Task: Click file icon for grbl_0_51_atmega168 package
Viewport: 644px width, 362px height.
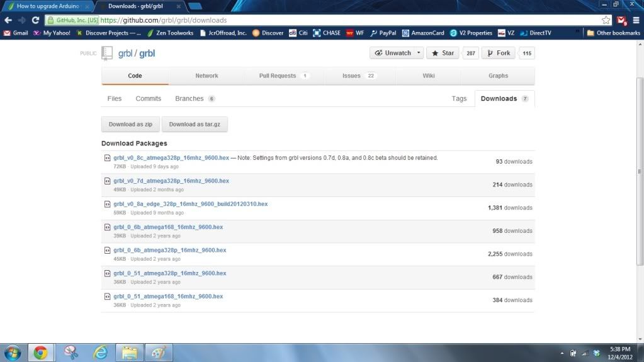Action: (107, 297)
